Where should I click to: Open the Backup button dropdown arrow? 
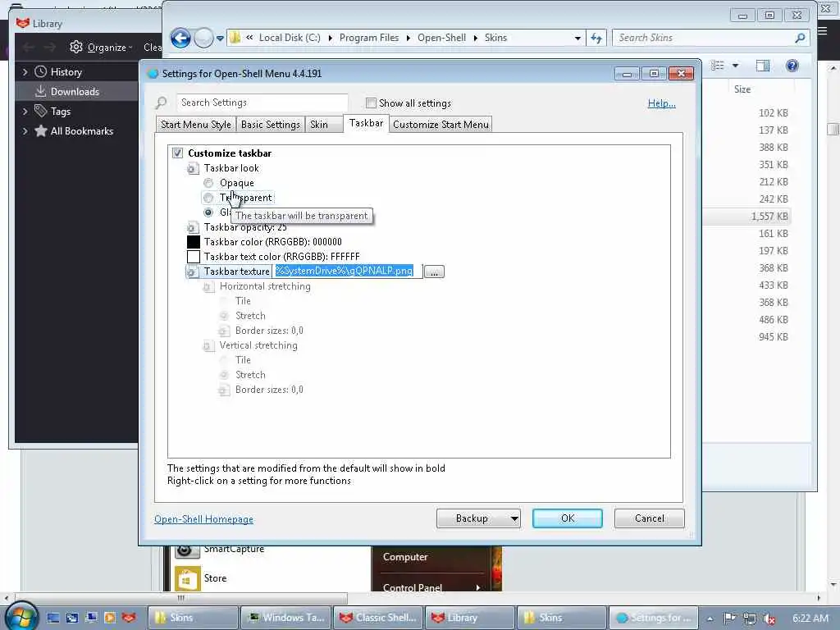tap(514, 518)
